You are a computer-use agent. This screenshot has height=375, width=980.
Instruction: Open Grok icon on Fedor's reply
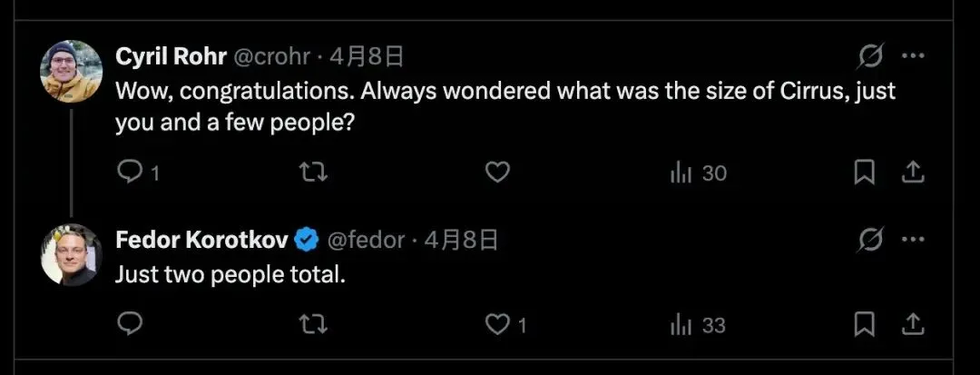click(871, 240)
